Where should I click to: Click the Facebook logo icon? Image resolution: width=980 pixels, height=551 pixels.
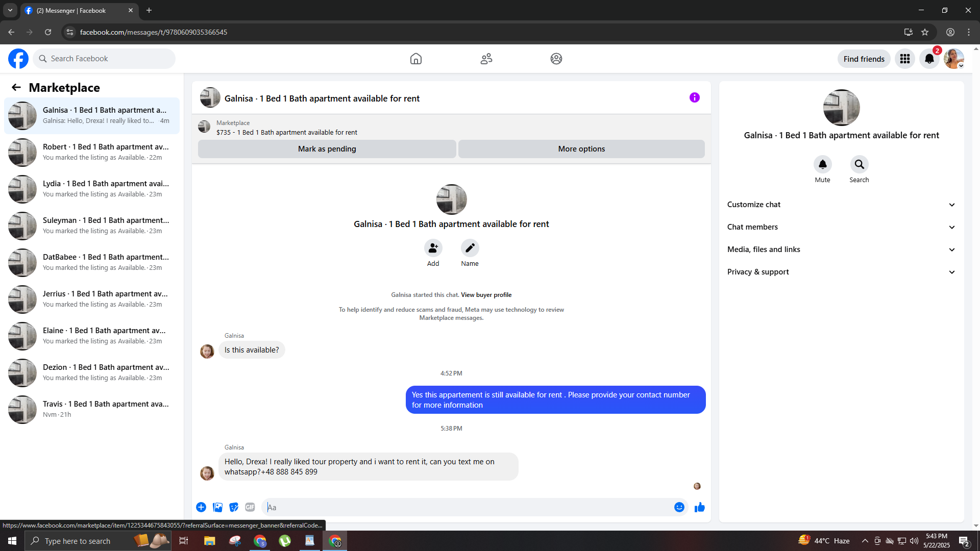click(x=18, y=59)
